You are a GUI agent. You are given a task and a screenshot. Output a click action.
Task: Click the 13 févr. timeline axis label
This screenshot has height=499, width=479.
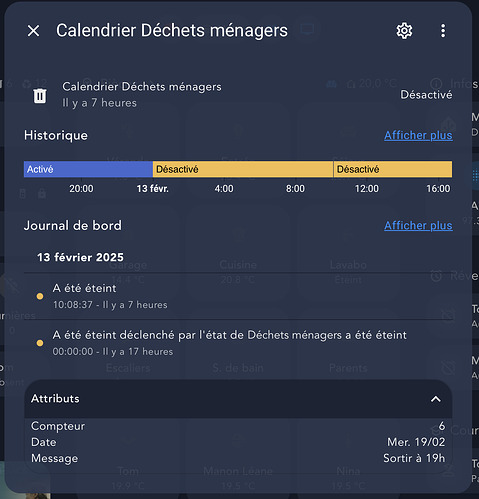point(153,189)
